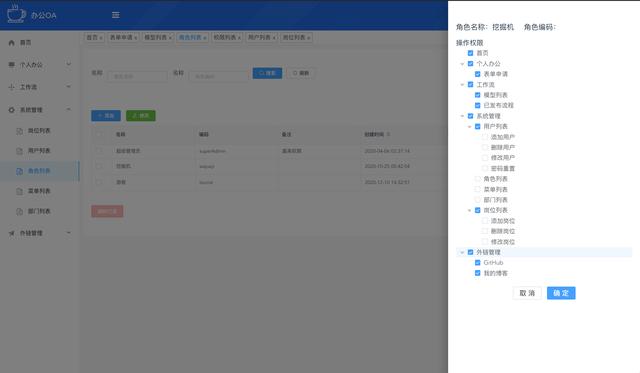640x373 pixels.
Task: Click the red batch delete button
Action: point(107,211)
